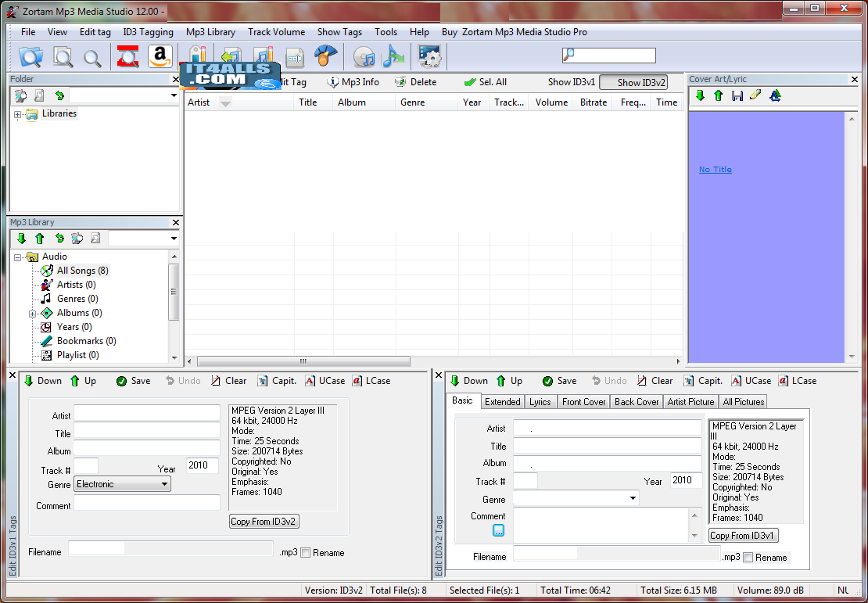Open the Genre dropdown in ID3v2 editor
This screenshot has width=868, height=603.
633,498
